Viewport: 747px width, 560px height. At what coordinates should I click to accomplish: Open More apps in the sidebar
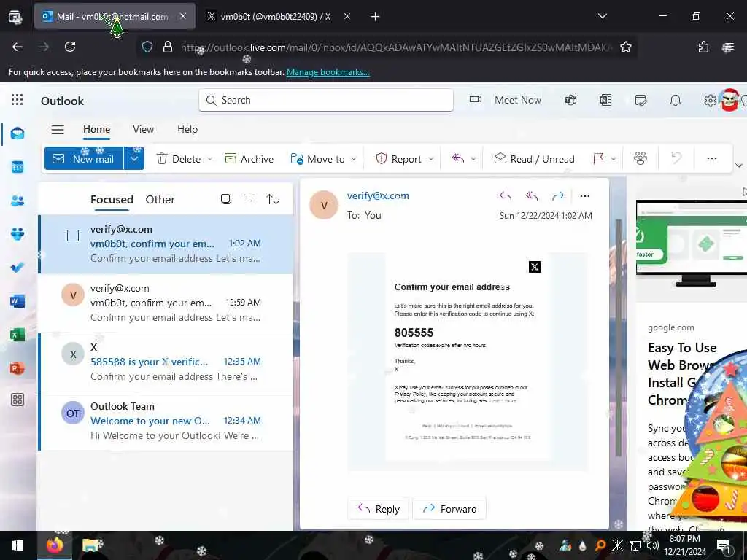(x=18, y=400)
